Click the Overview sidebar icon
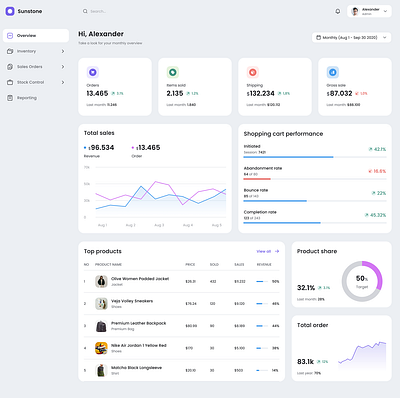The height and width of the screenshot is (398, 400). [x=10, y=36]
